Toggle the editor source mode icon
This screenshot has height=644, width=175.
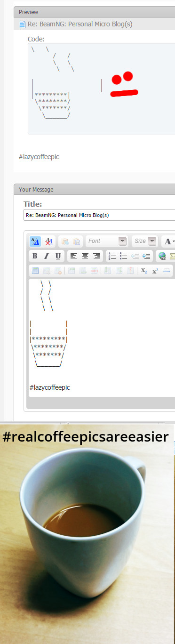tap(35, 241)
